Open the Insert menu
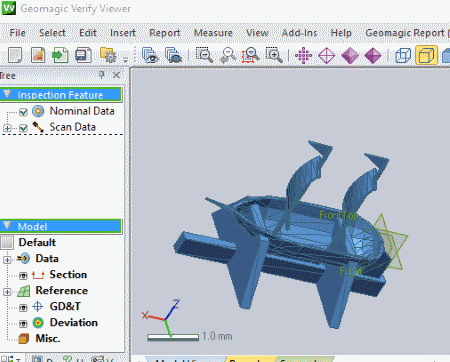The width and height of the screenshot is (450, 362). (123, 33)
